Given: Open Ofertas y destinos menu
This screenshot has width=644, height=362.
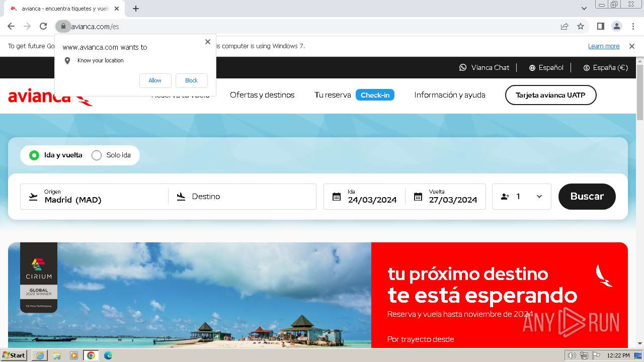Looking at the screenshot, I should (262, 95).
